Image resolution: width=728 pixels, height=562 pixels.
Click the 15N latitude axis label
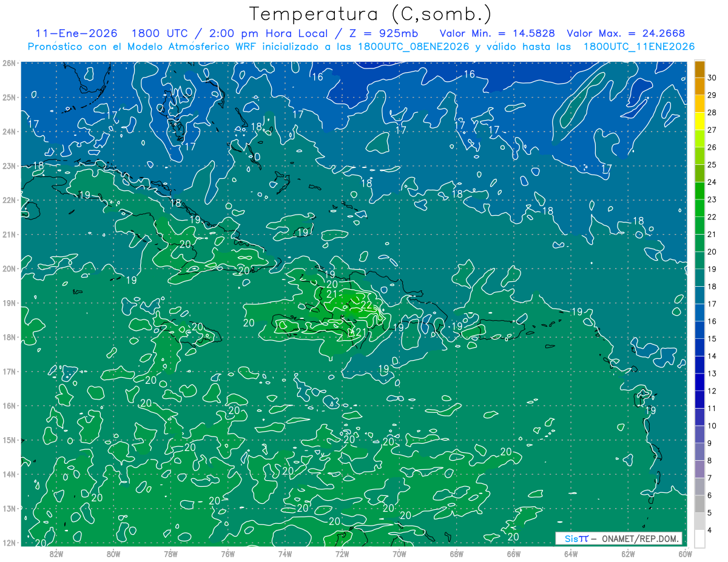click(8, 440)
